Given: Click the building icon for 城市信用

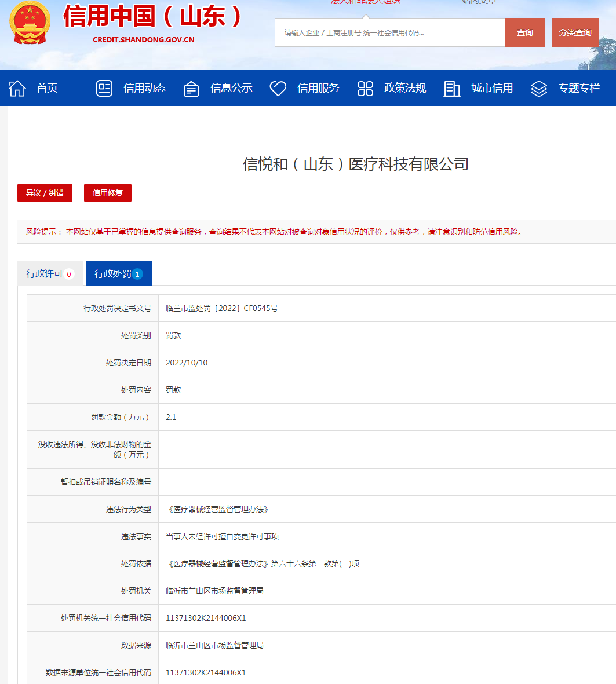Looking at the screenshot, I should 452,88.
